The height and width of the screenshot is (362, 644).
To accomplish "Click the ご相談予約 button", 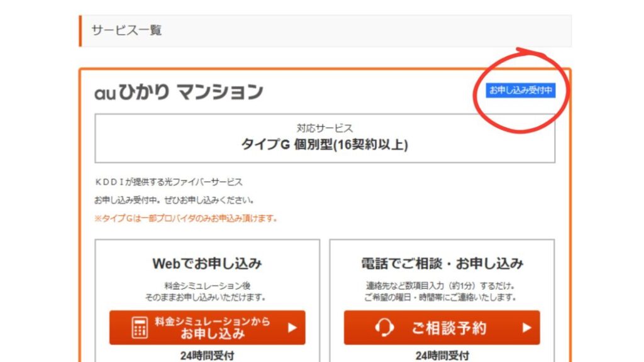I will point(442,327).
